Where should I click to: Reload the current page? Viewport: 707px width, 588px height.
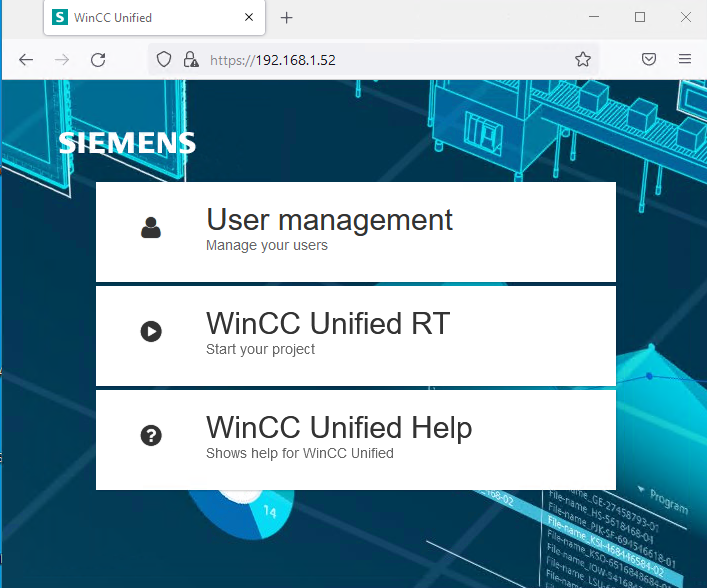(98, 60)
